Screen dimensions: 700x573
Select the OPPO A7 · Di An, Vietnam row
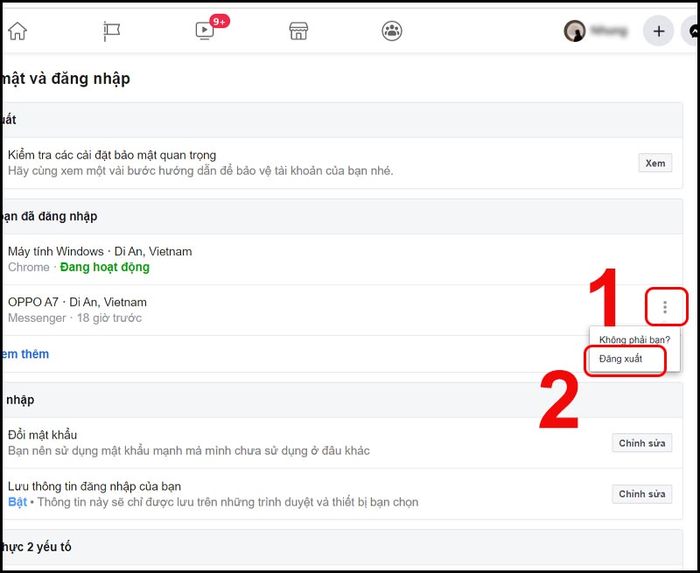(343, 310)
